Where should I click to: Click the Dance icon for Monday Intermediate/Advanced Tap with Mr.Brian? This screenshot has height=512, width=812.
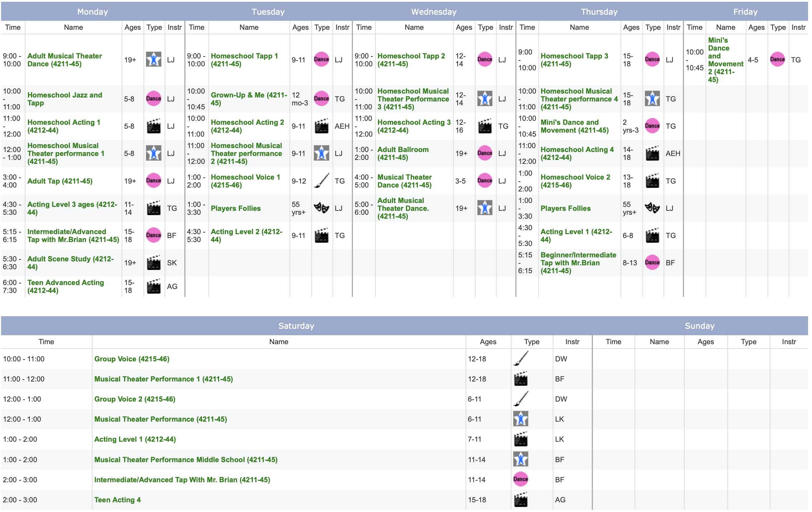tap(154, 235)
